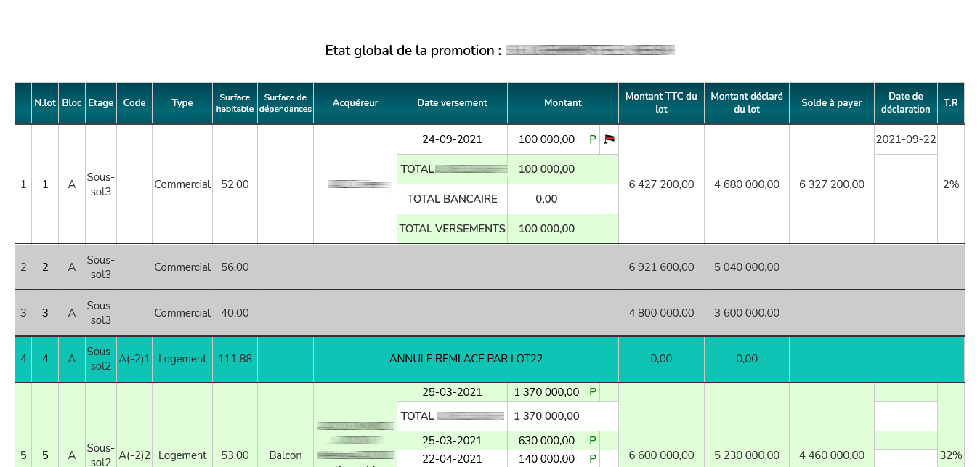Screen dimensions: 980x467
Task: Click the flag icon beside the 24-09-2021 payment
Action: coord(610,139)
